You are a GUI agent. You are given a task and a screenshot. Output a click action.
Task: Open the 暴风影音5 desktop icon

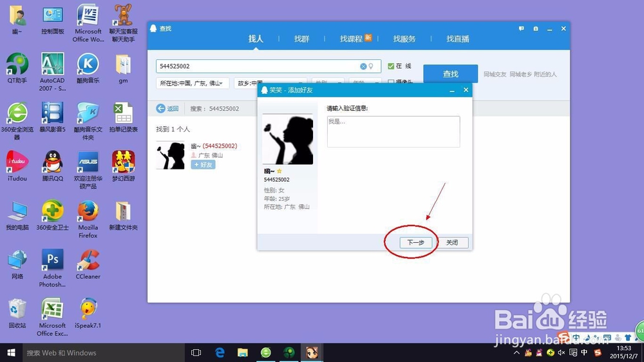[x=52, y=117]
